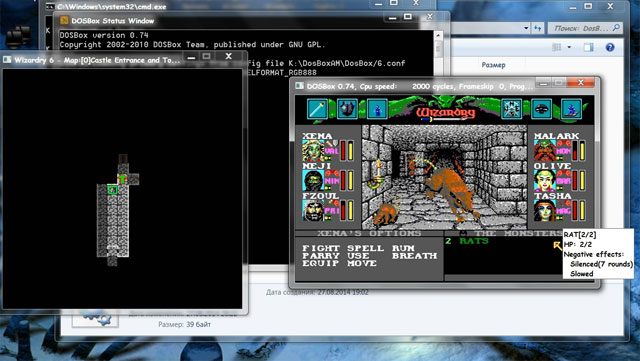Select Xena's character portrait
This screenshot has width=640, height=361.
pyautogui.click(x=313, y=151)
